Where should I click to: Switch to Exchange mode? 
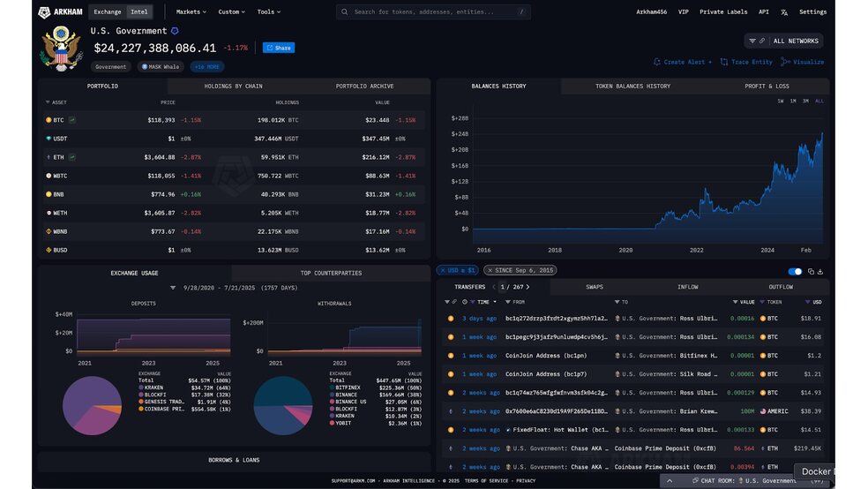tap(108, 11)
